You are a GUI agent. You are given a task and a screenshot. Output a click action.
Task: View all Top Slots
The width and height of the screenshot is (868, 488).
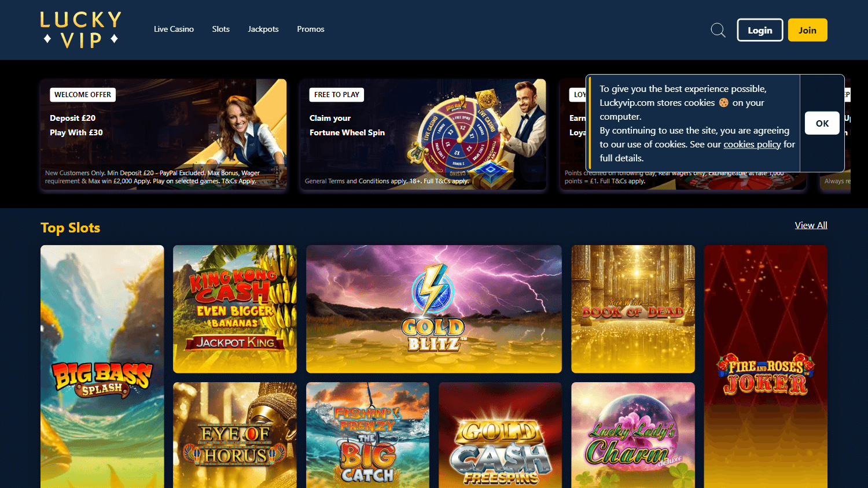pos(811,225)
